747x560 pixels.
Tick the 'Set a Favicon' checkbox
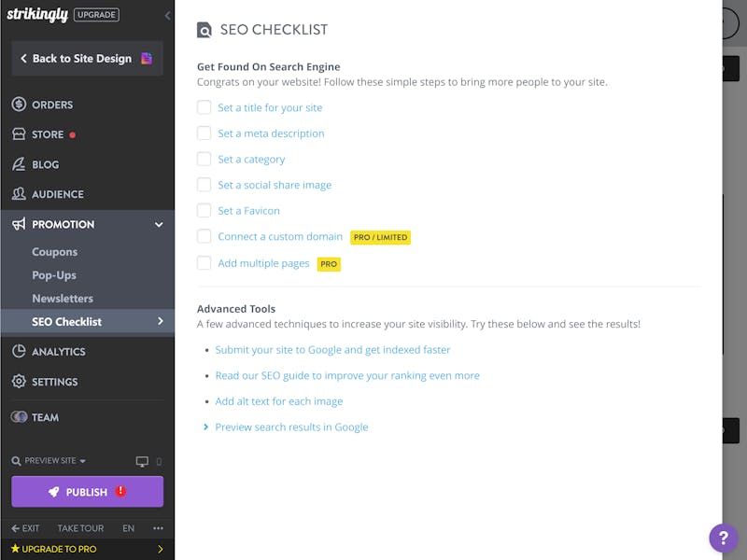coord(204,211)
